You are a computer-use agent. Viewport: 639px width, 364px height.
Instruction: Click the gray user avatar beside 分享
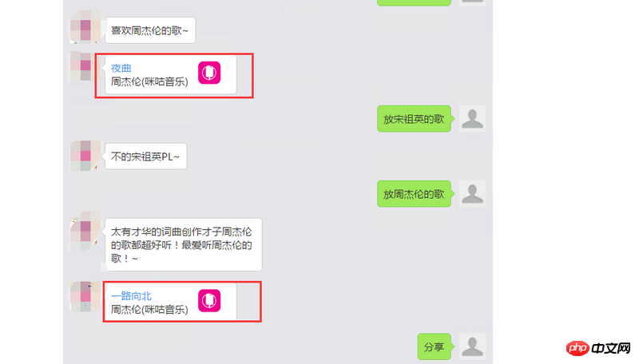click(x=472, y=346)
